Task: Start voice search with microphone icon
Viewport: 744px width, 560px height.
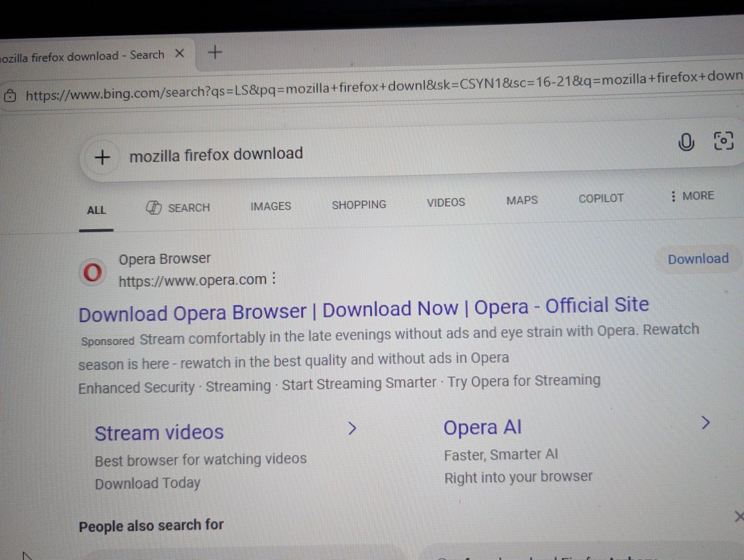Action: coord(685,142)
